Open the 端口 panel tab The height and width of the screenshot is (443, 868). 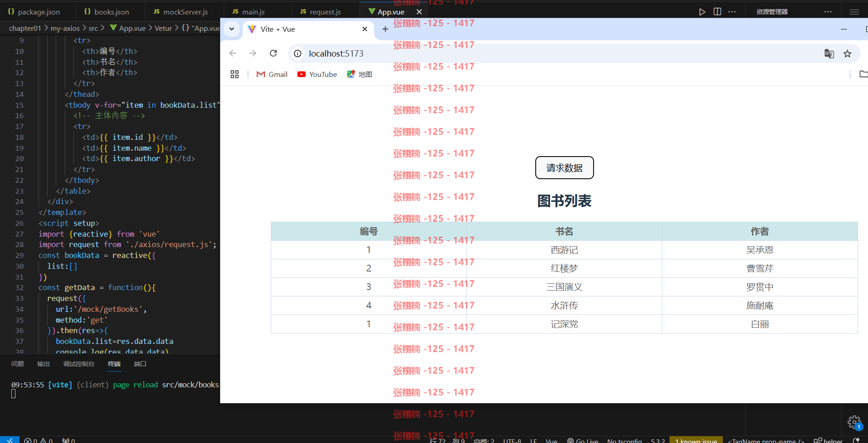(140, 364)
